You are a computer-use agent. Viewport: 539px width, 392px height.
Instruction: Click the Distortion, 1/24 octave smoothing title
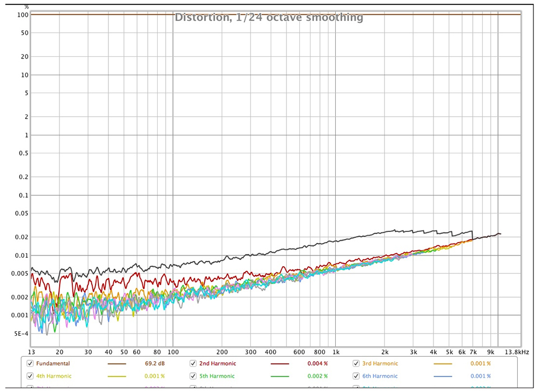coord(269,17)
